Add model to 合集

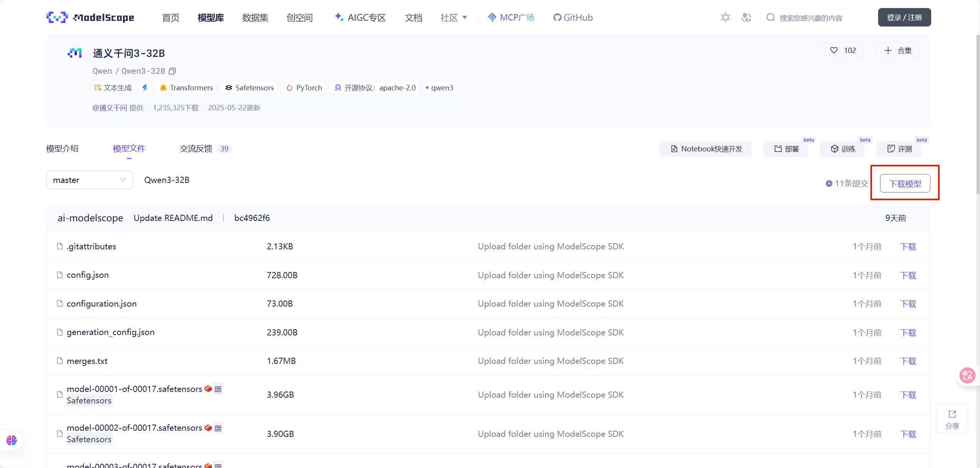[x=897, y=50]
